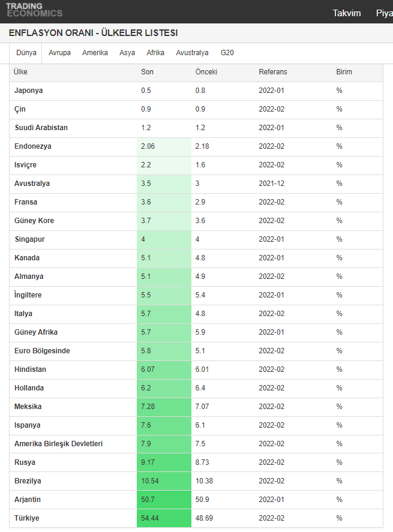Click the Önceki column header
Screen dimensions: 393x532
coord(206,72)
